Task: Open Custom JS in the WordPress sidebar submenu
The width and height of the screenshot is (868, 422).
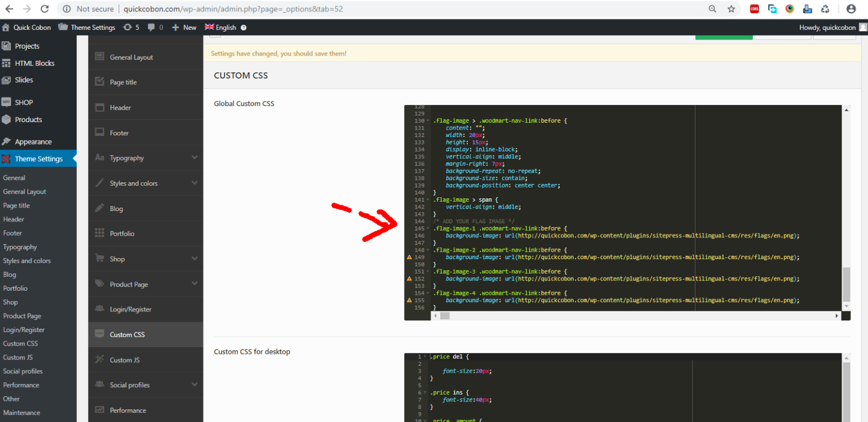Action: pyautogui.click(x=18, y=357)
